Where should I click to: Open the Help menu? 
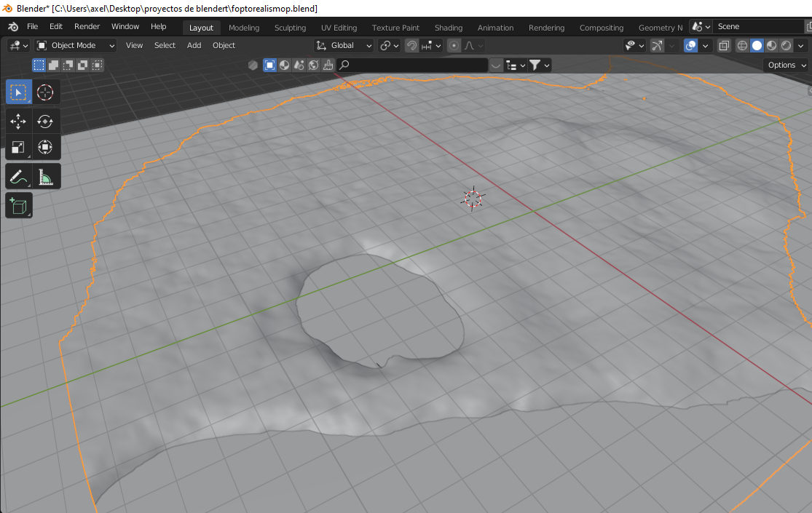[x=159, y=27]
